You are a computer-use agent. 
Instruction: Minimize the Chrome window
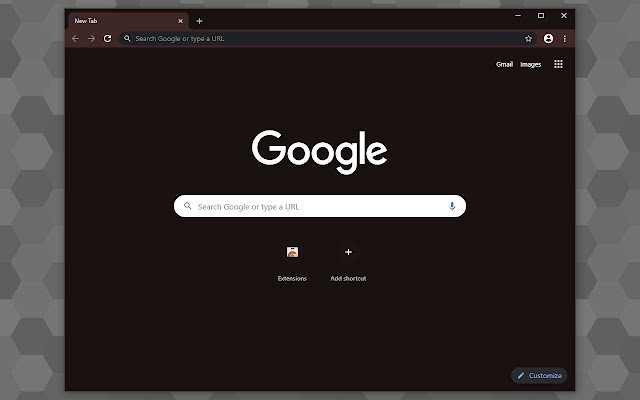click(518, 16)
